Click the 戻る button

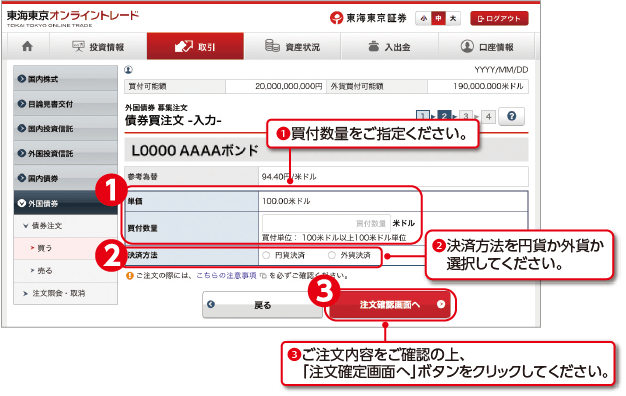tap(262, 305)
